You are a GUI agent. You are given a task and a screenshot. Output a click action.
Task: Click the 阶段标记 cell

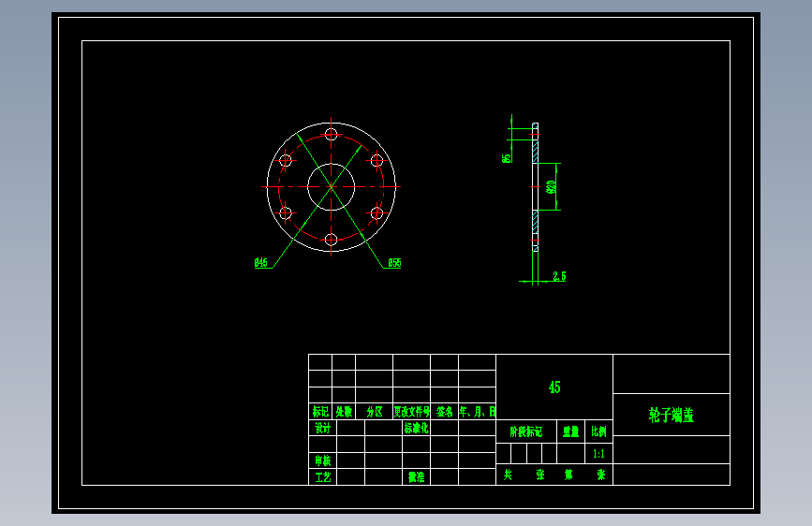coord(526,431)
